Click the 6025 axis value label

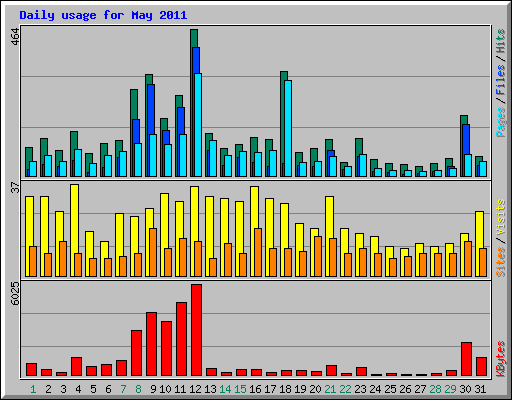click(x=15, y=294)
